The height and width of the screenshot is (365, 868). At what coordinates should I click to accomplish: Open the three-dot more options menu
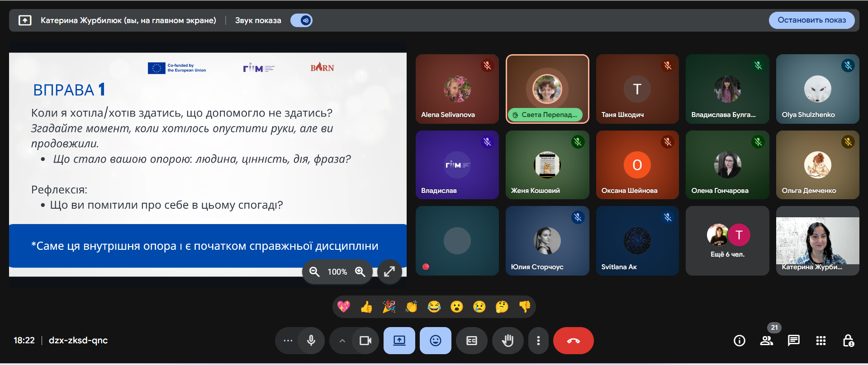(x=538, y=341)
